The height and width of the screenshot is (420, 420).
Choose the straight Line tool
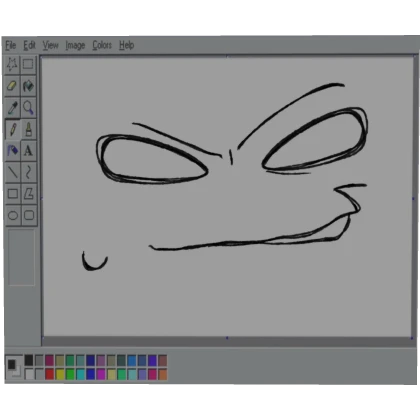pos(12,172)
